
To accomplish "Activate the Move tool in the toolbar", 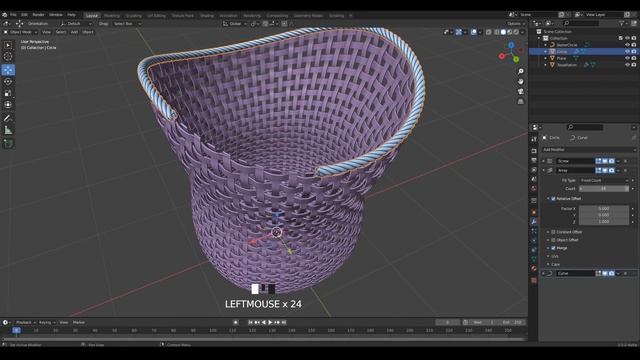I will click(x=8, y=69).
